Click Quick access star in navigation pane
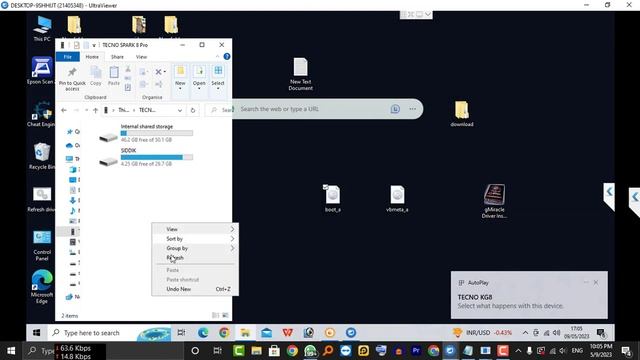The width and height of the screenshot is (640, 360). 70,131
